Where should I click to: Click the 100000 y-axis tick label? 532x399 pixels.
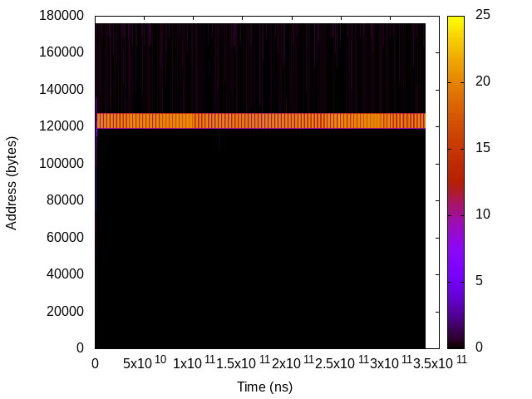63,163
